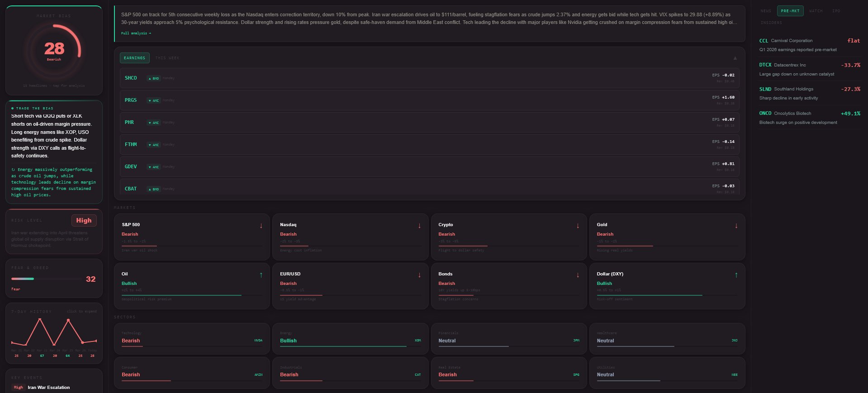This screenshot has height=393, width=868.
Task: Click the Dollar (DXY) up arrow icon
Action: [x=736, y=275]
